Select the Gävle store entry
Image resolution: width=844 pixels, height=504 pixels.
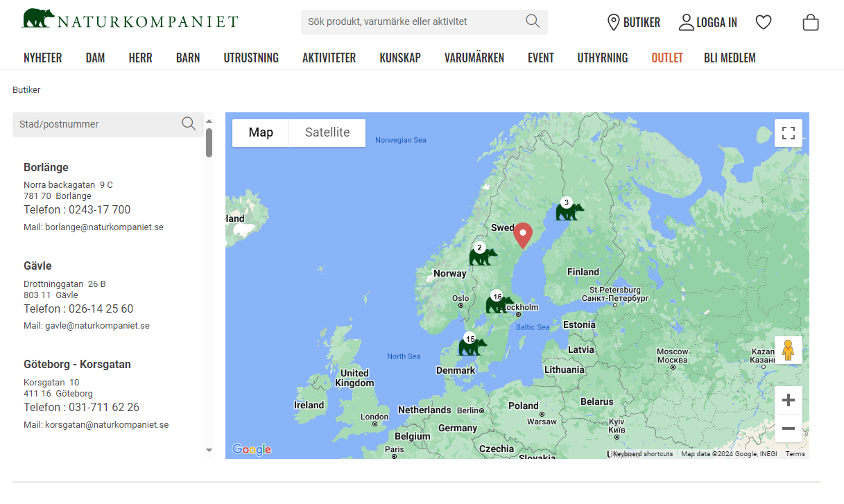(x=37, y=266)
